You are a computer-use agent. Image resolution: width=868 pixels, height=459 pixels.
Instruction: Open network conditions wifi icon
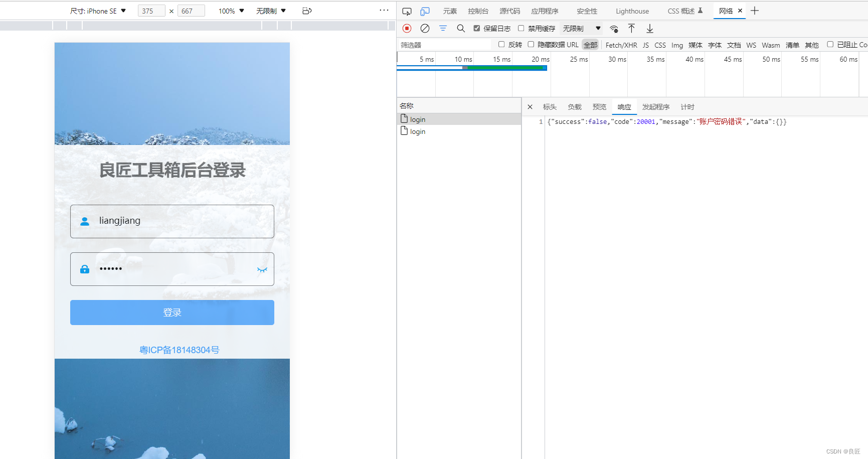pyautogui.click(x=614, y=29)
